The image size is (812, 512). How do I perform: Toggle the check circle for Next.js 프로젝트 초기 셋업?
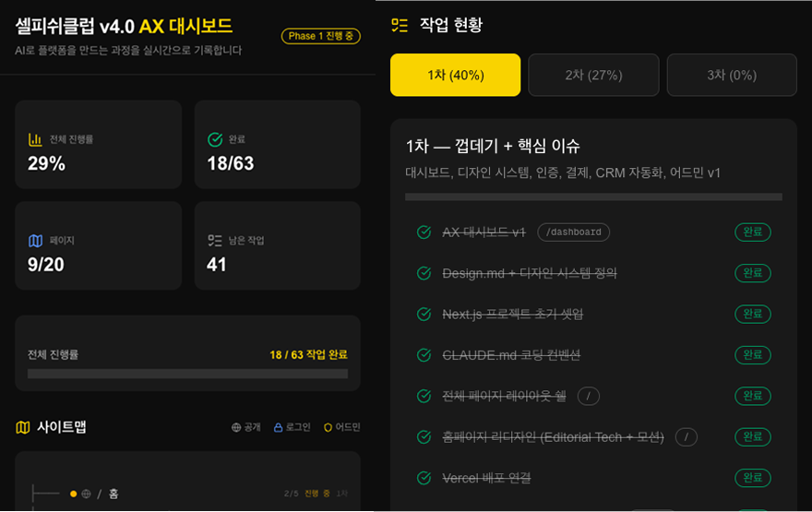pos(424,314)
